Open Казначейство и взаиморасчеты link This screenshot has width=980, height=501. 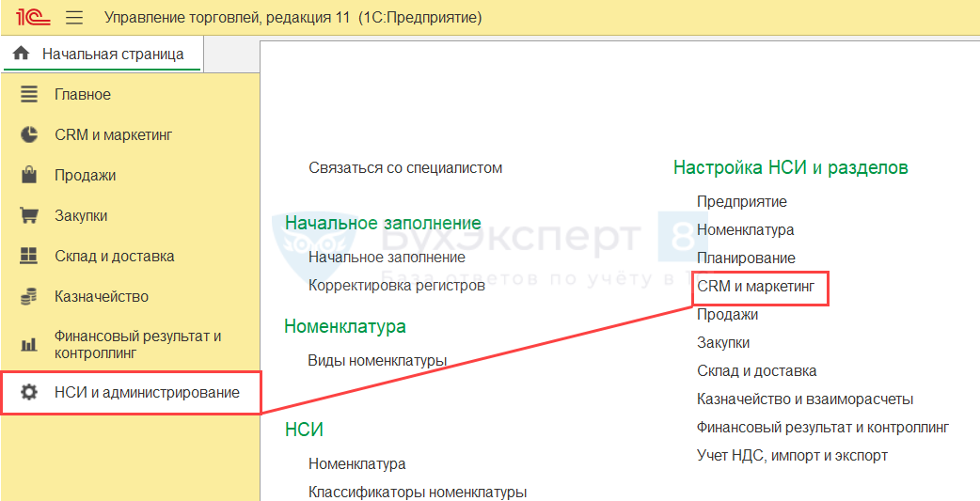point(805,399)
